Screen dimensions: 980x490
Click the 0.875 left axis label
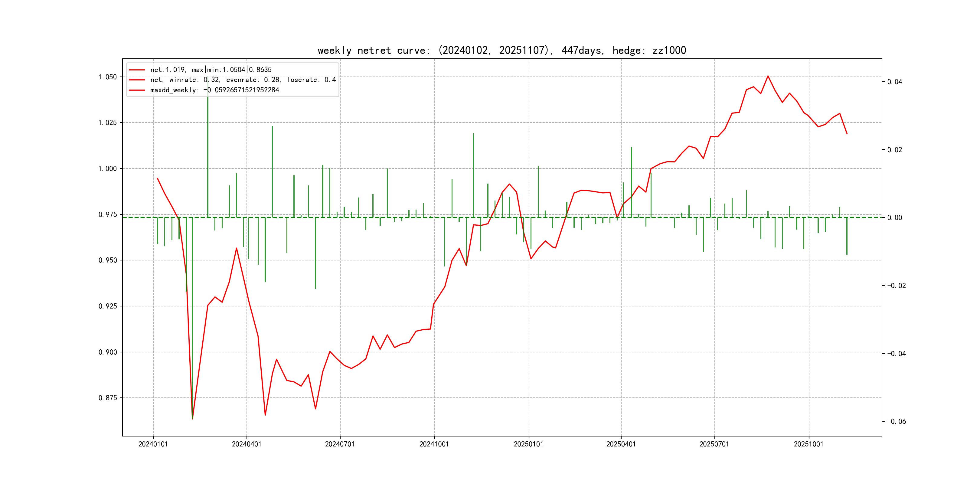pyautogui.click(x=108, y=398)
